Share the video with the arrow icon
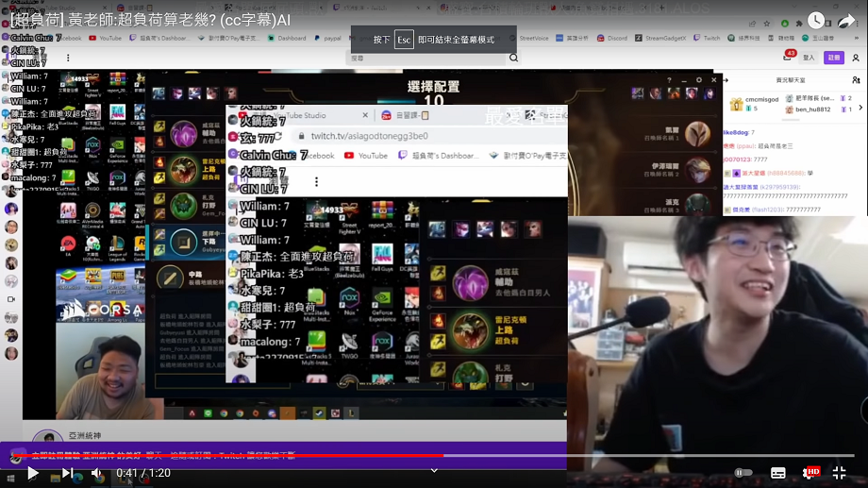Viewport: 868px width, 488px height. 847,21
